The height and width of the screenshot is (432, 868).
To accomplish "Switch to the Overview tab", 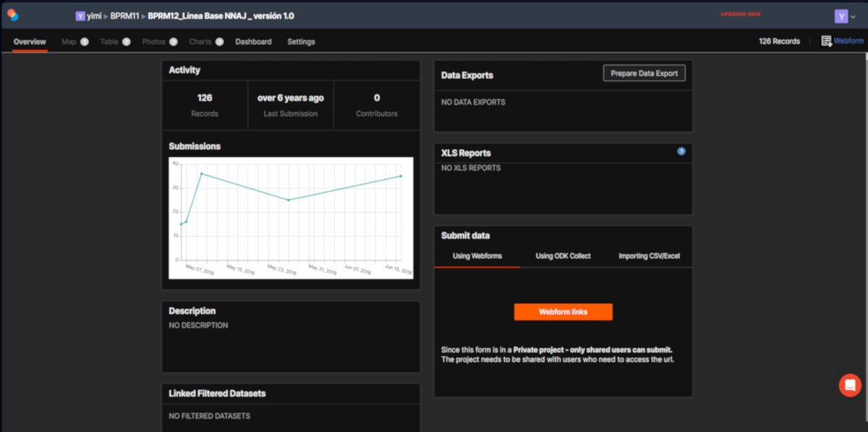I will pos(30,42).
